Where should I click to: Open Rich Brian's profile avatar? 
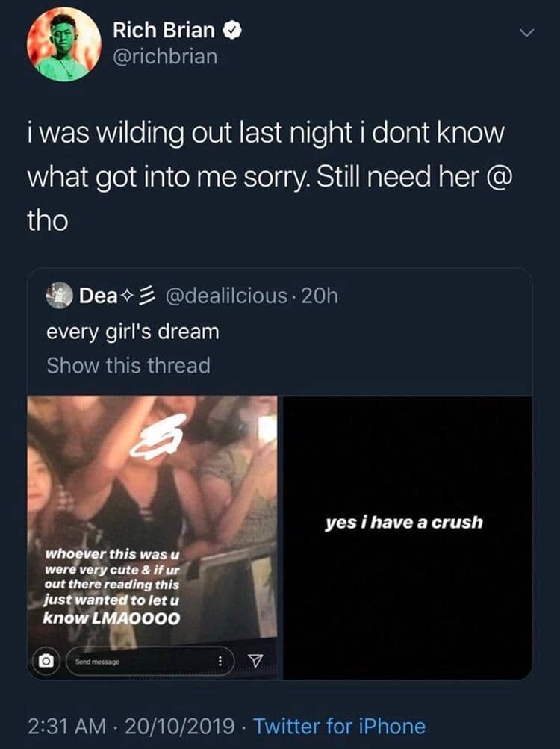click(64, 44)
